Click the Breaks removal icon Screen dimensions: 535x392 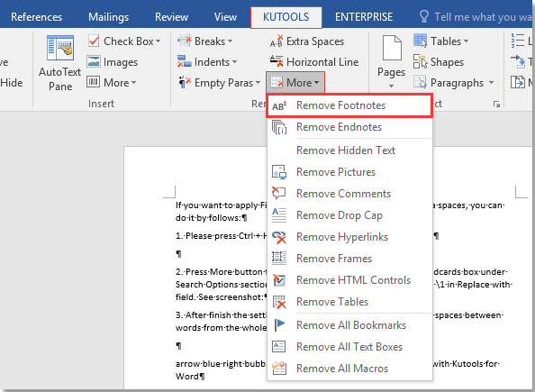tap(185, 41)
